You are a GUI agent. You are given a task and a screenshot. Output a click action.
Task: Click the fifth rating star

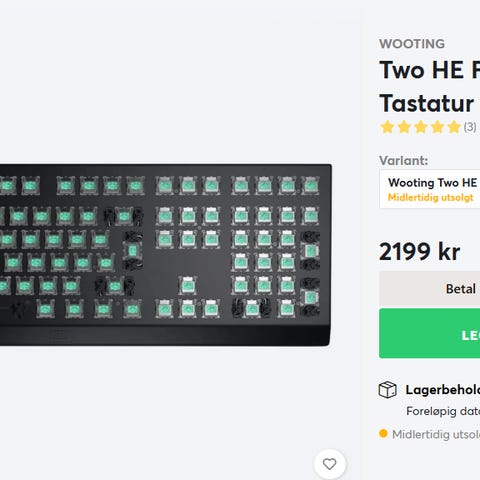click(x=454, y=127)
